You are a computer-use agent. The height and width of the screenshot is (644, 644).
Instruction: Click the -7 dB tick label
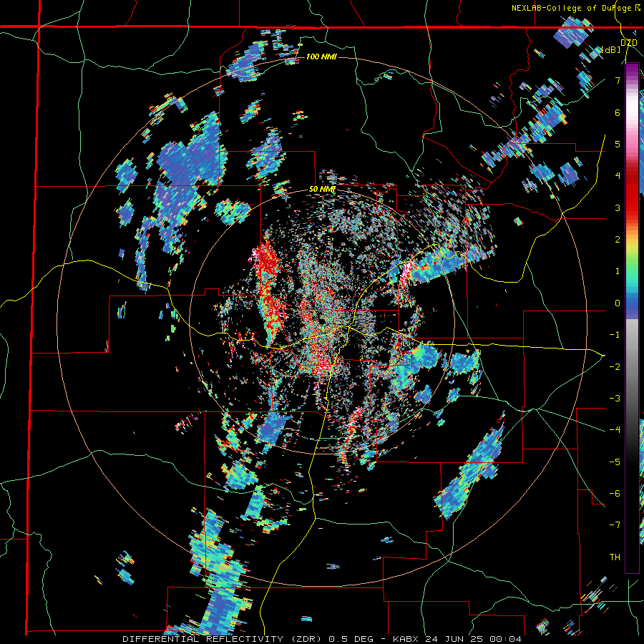click(615, 525)
